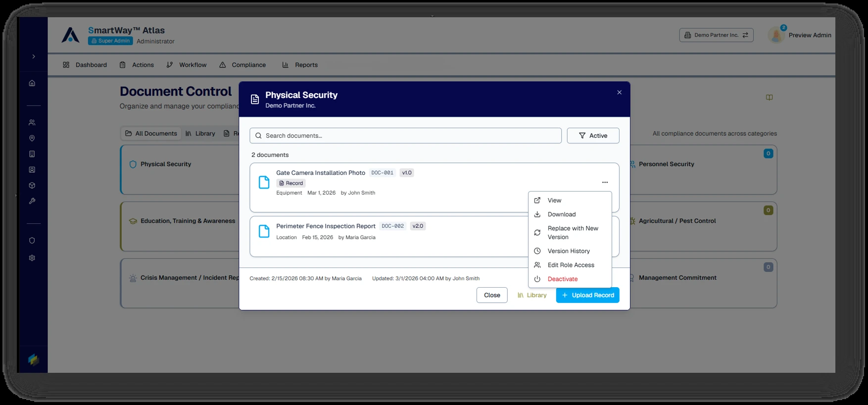Close the Physical Security dialog with X
Screen dimensions: 868x405
pos(619,93)
